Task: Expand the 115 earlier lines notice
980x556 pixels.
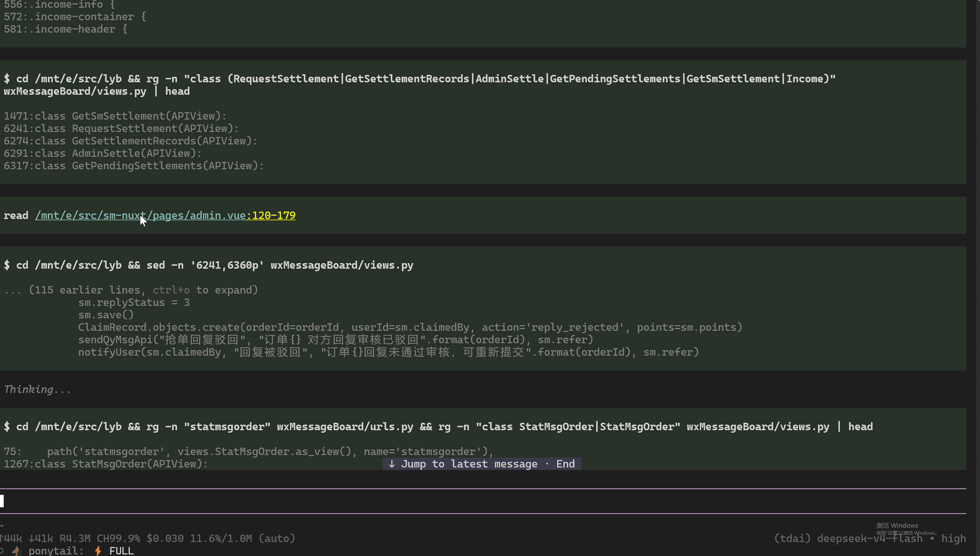Action: (x=131, y=290)
